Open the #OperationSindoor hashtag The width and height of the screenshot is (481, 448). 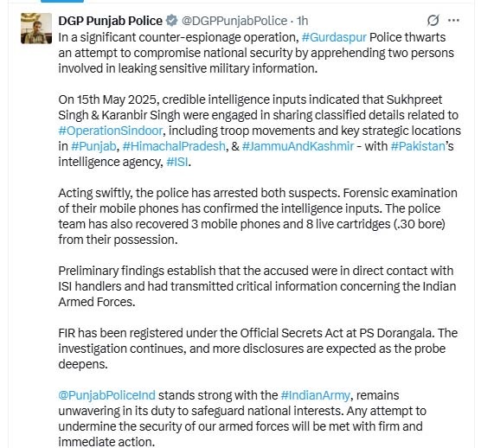click(x=111, y=131)
